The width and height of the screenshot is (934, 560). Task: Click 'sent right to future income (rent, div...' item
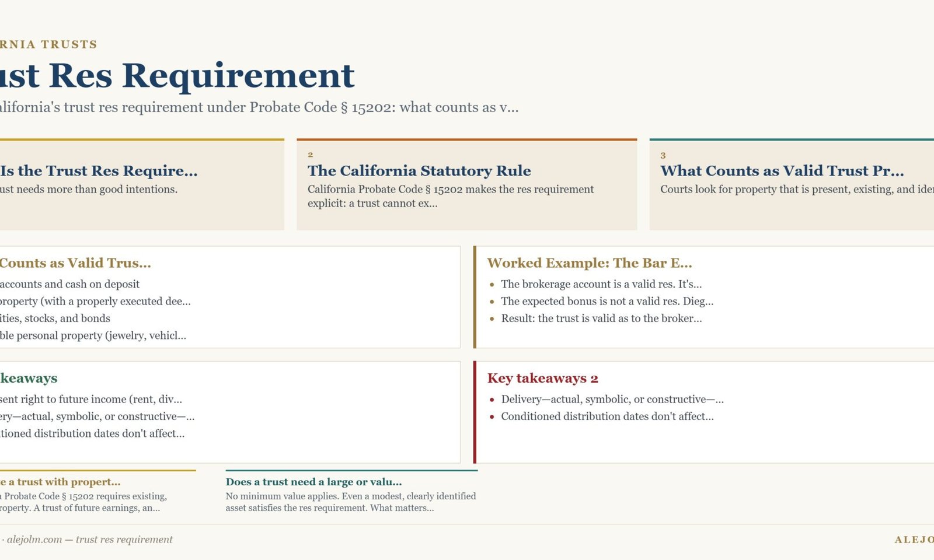pyautogui.click(x=91, y=399)
